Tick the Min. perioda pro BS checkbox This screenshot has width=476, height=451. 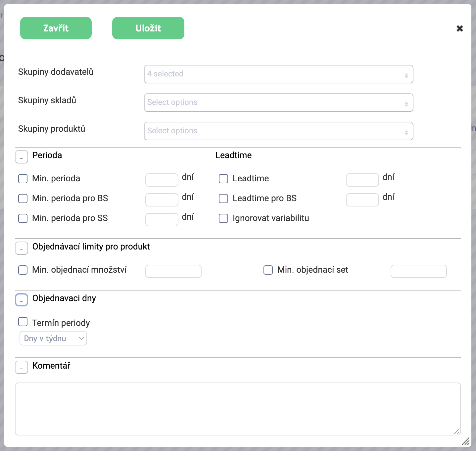pyautogui.click(x=23, y=199)
